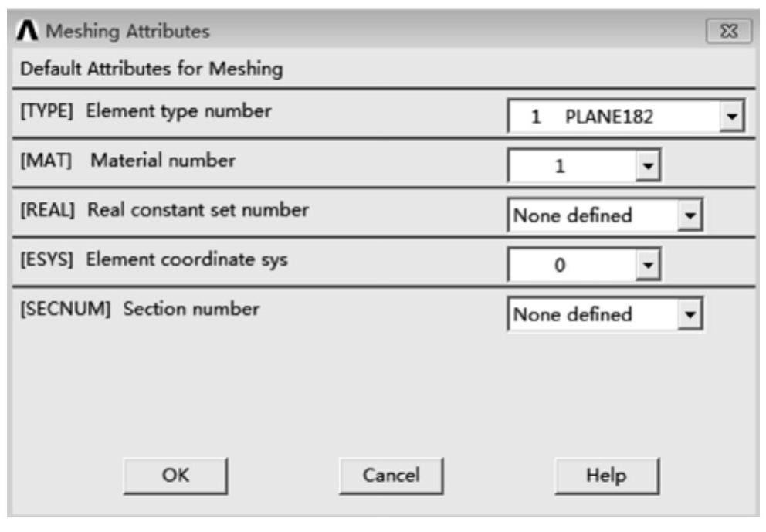Click the [TYPE] Element type number label
This screenshot has height=532, width=766.
(x=146, y=111)
